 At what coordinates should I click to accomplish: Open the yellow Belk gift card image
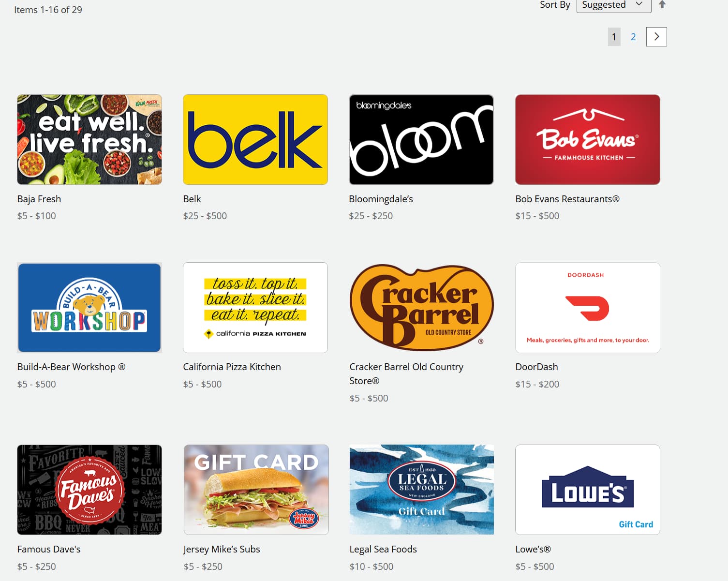pyautogui.click(x=255, y=139)
